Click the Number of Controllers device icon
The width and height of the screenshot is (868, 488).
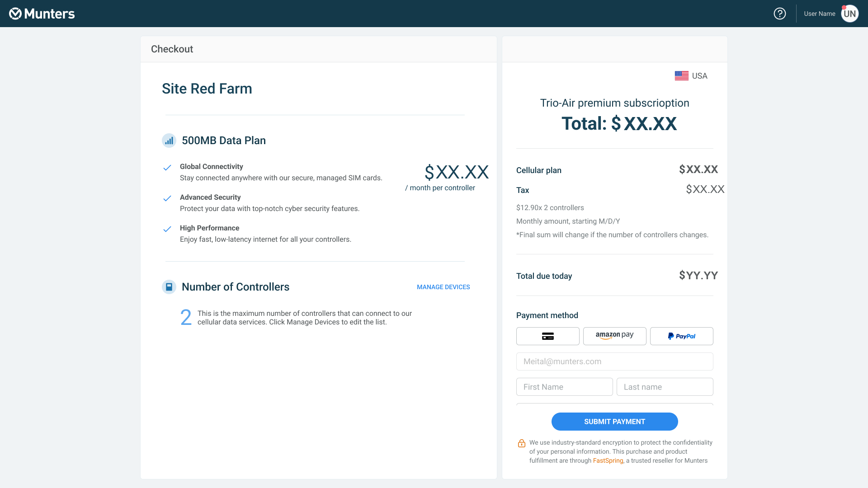(x=169, y=287)
